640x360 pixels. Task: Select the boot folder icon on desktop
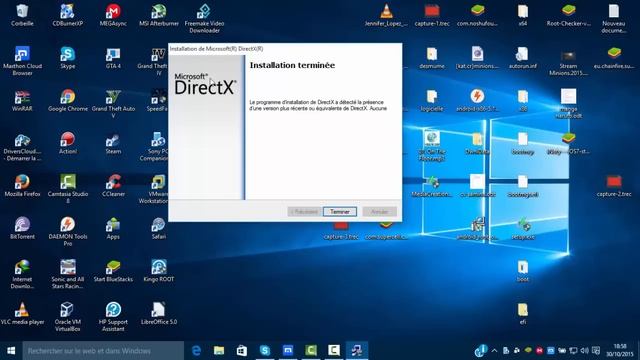coord(523,271)
